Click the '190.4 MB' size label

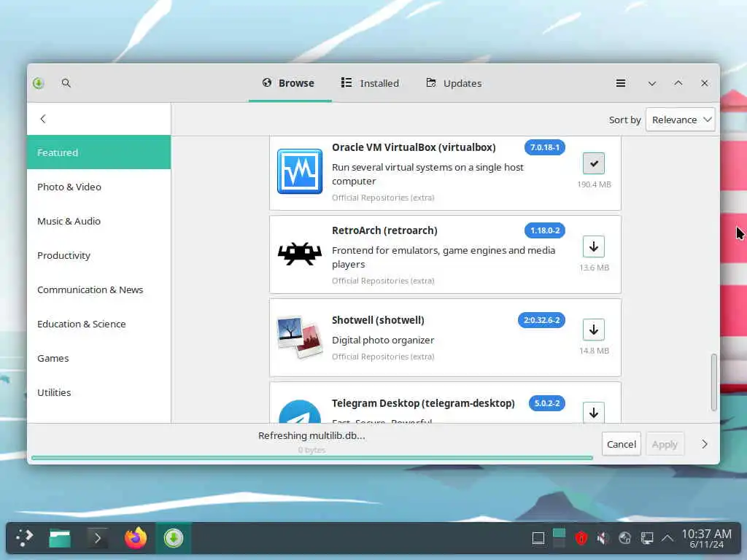594,184
